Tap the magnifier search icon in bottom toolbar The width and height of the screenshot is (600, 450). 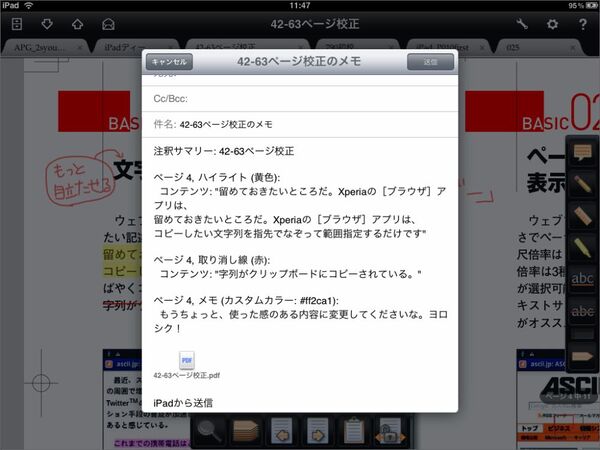210,431
